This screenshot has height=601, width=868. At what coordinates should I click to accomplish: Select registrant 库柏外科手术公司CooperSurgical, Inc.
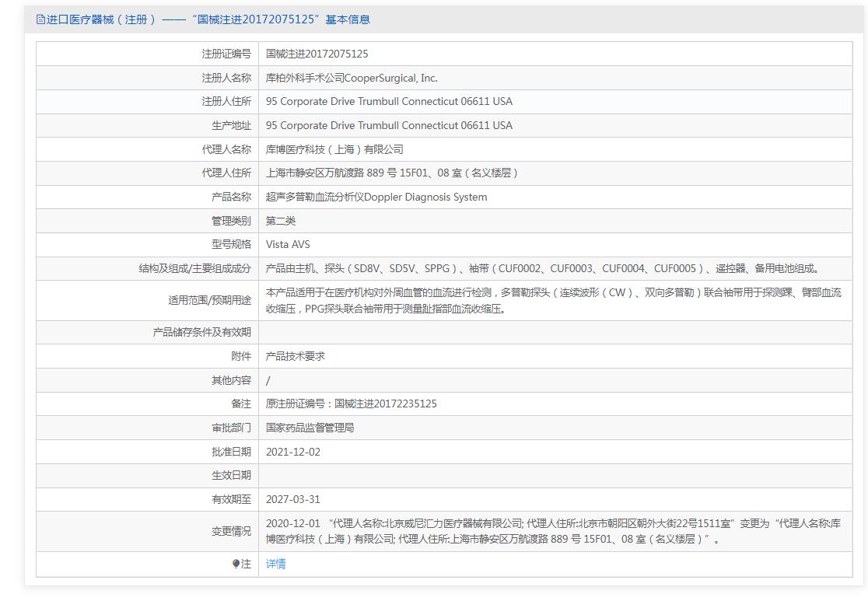click(352, 78)
